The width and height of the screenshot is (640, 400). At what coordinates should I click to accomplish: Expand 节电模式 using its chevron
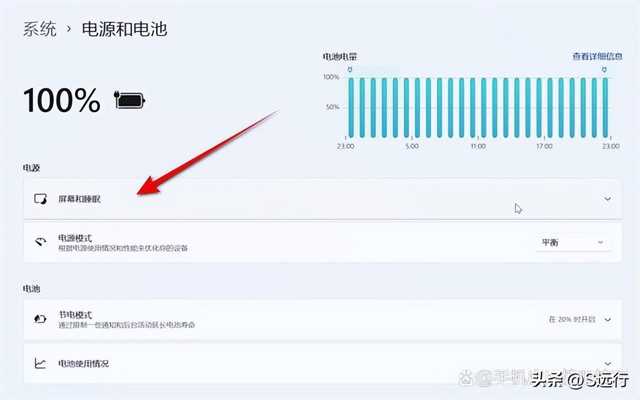pyautogui.click(x=608, y=319)
